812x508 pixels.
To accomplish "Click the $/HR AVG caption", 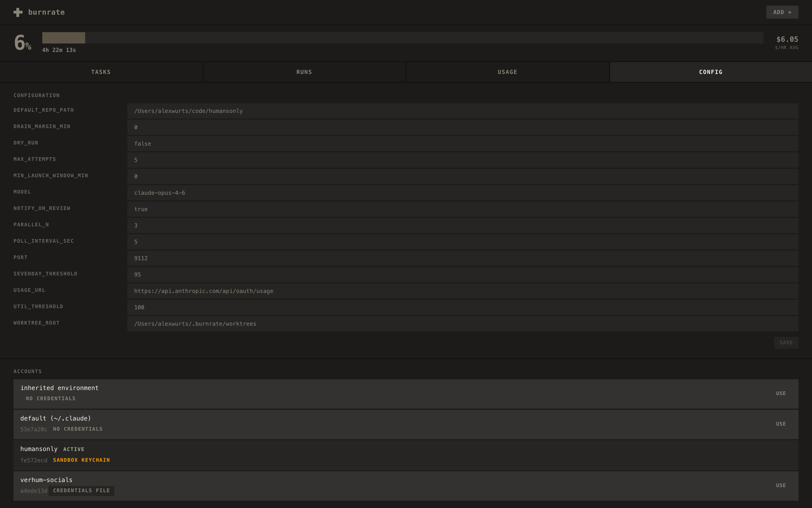I will 787,48.
